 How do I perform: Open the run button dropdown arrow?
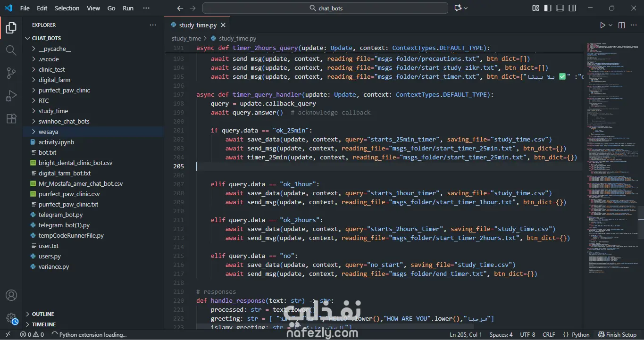click(x=611, y=25)
